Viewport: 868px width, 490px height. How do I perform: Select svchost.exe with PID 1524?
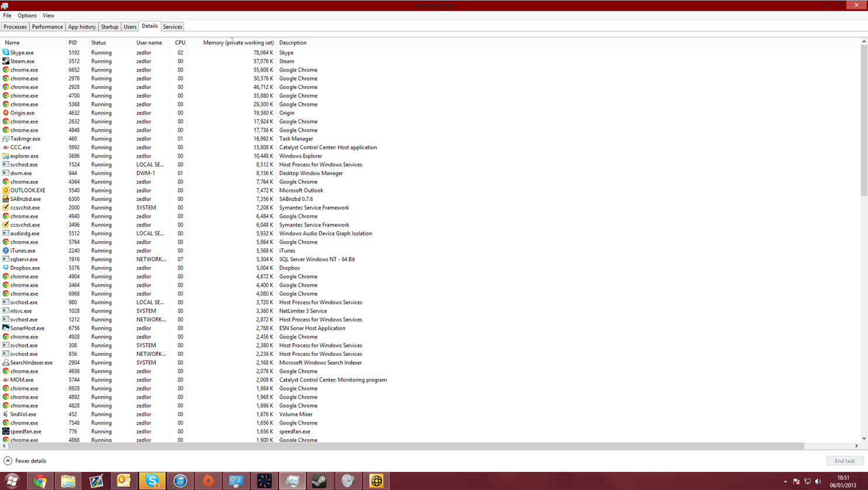click(24, 165)
